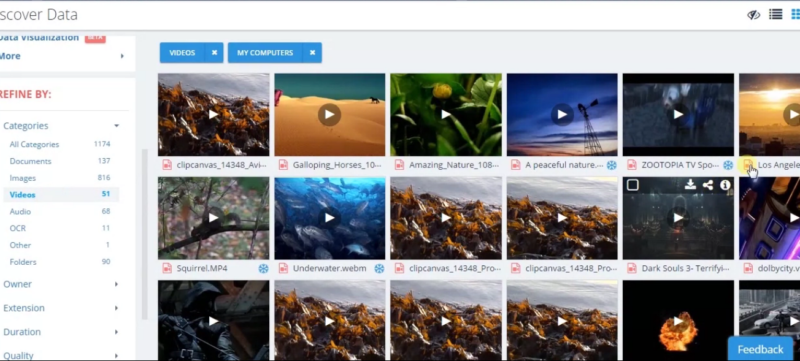This screenshot has height=361, width=800.
Task: Play the hooded soldier video
Action: click(x=213, y=321)
